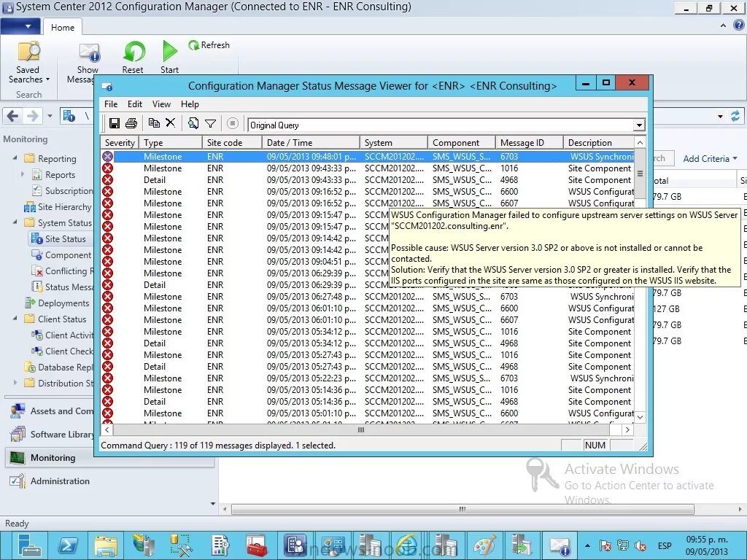This screenshot has width=747, height=560.
Task: Select Site Hierarchy in Monitoring tree
Action: pyautogui.click(x=58, y=207)
